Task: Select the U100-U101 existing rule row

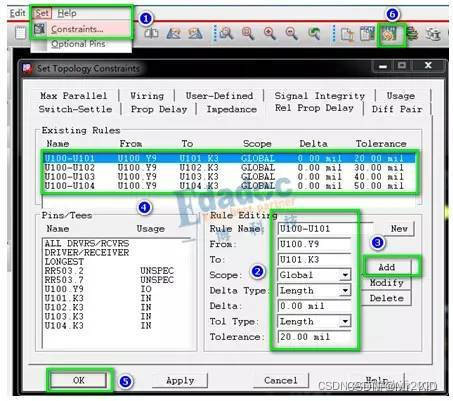Action: click(230, 158)
